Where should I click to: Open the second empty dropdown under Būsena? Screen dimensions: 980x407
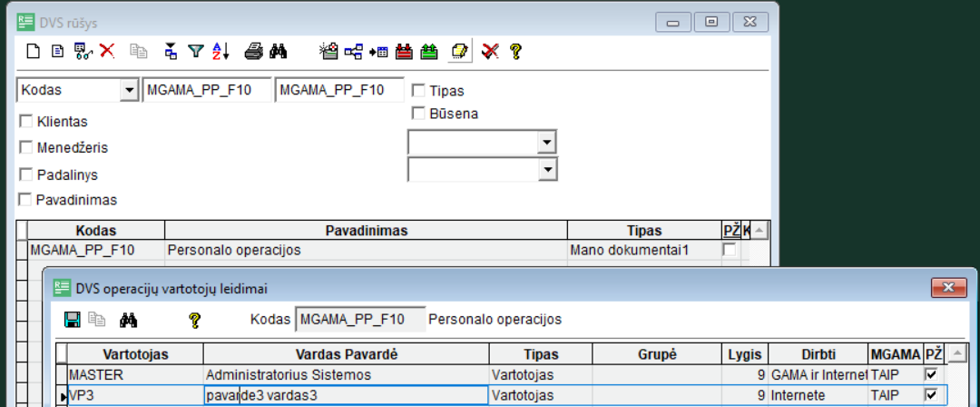coord(547,169)
